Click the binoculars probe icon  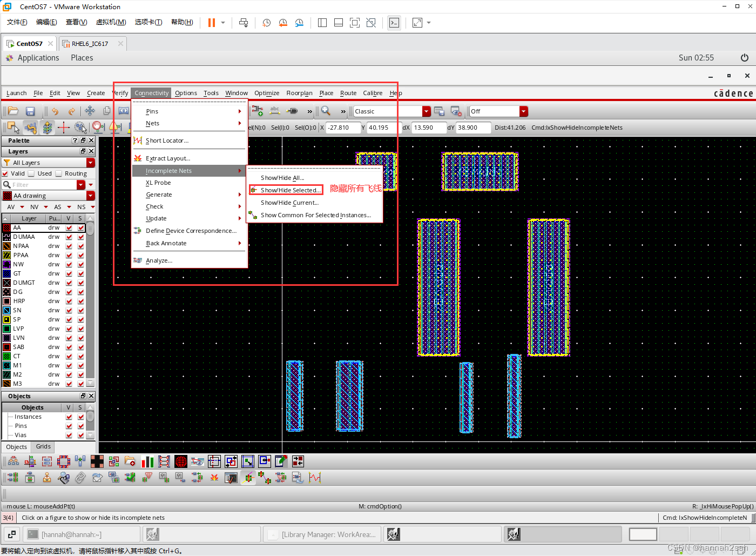pos(64,478)
